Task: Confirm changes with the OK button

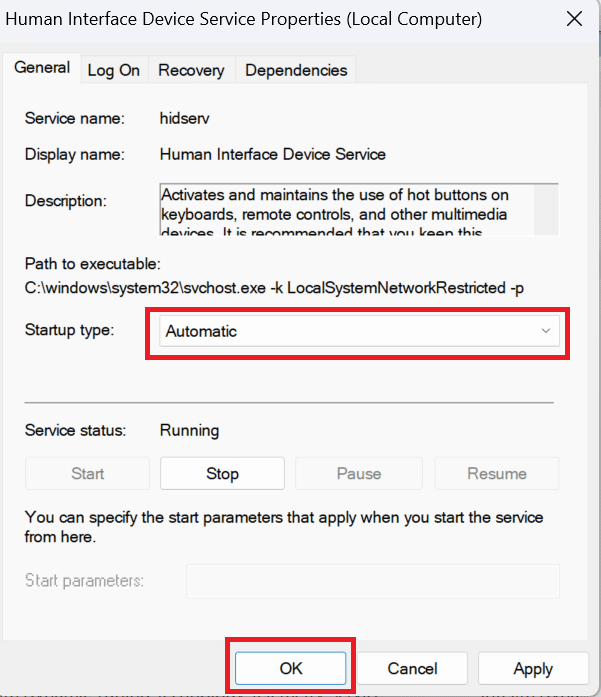Action: point(291,668)
